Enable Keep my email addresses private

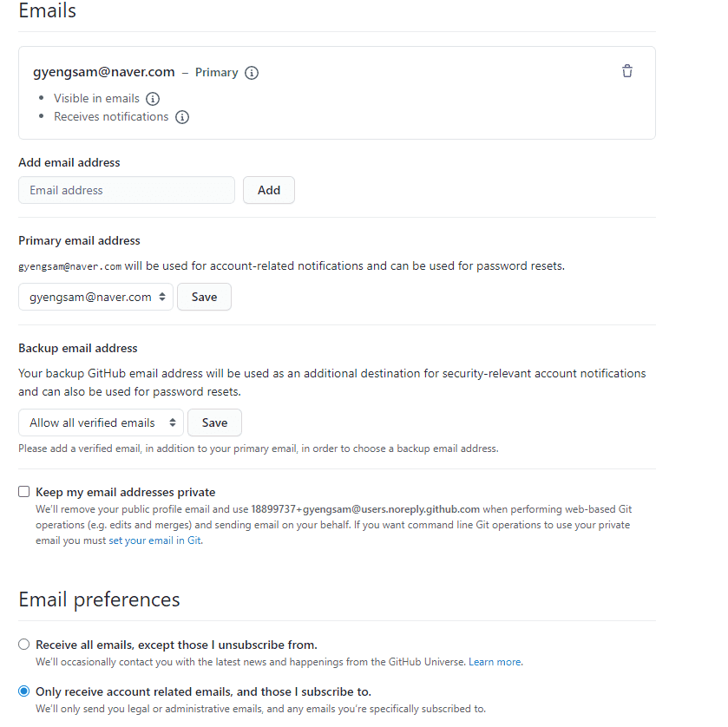point(23,492)
